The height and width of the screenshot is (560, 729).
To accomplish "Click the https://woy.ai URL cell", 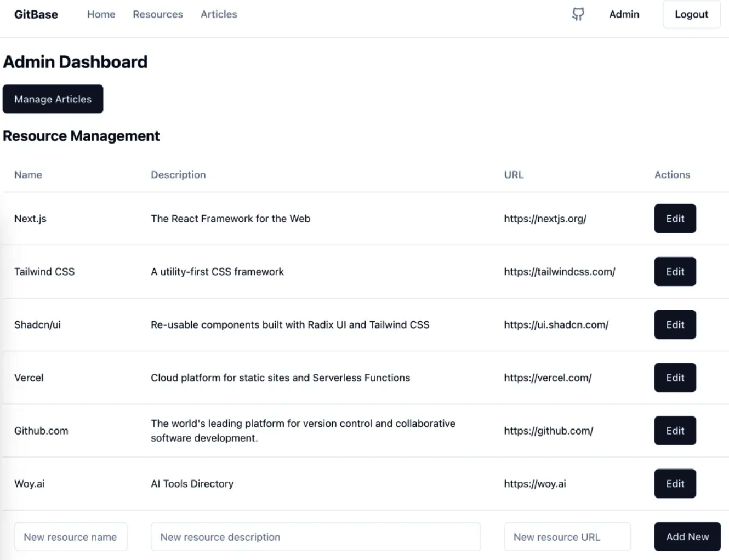I will tap(535, 484).
